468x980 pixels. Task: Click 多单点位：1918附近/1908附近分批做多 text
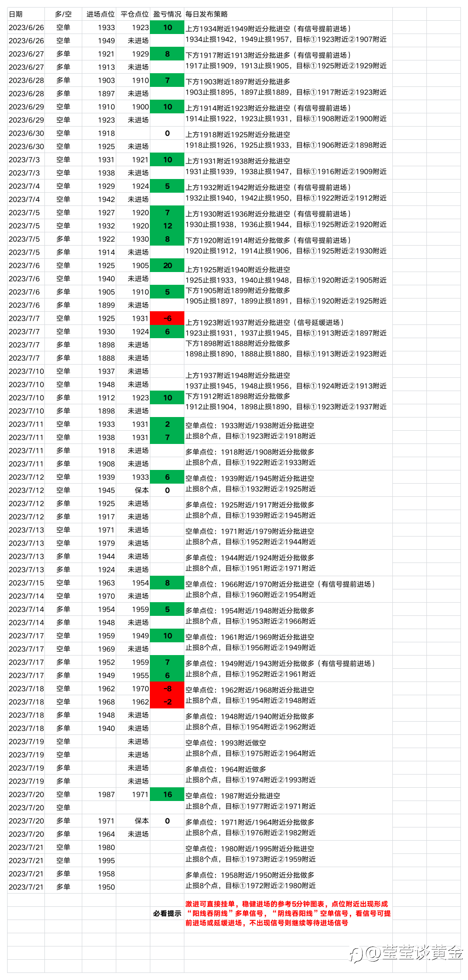pos(250,452)
